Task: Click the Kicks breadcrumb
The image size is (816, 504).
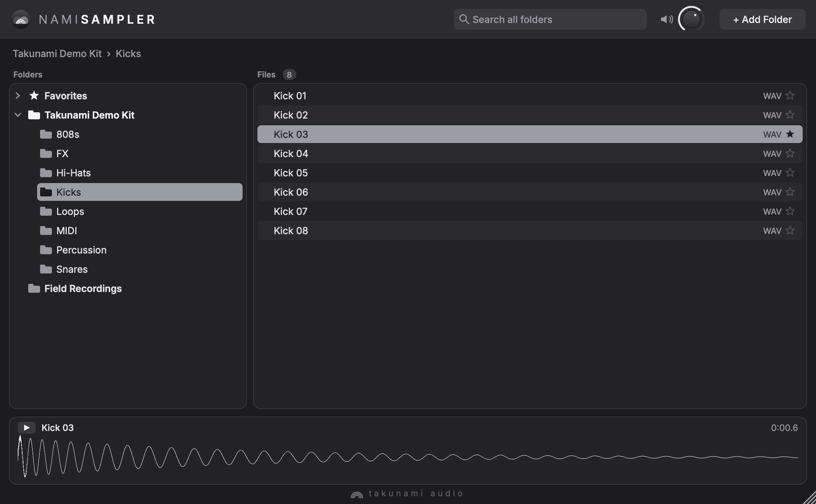Action: [128, 54]
